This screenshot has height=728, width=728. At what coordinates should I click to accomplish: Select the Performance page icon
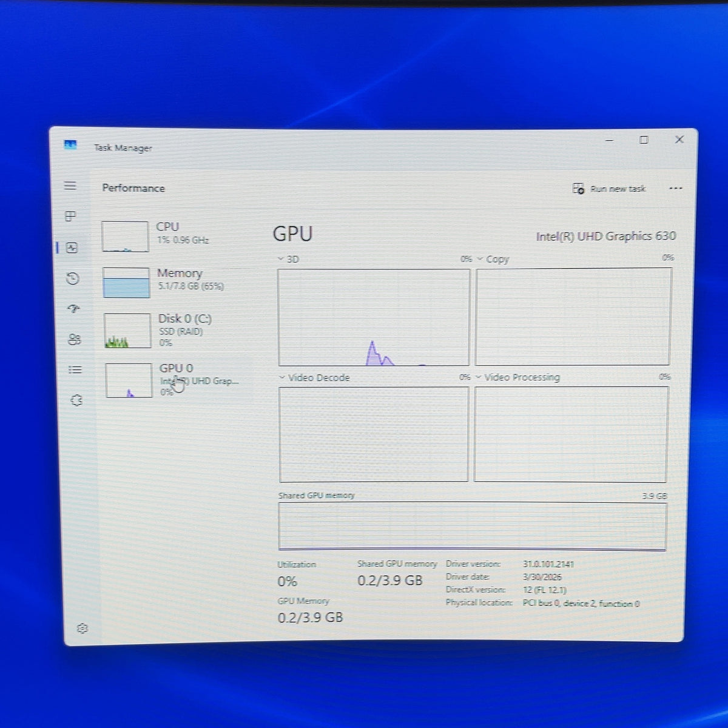click(72, 248)
